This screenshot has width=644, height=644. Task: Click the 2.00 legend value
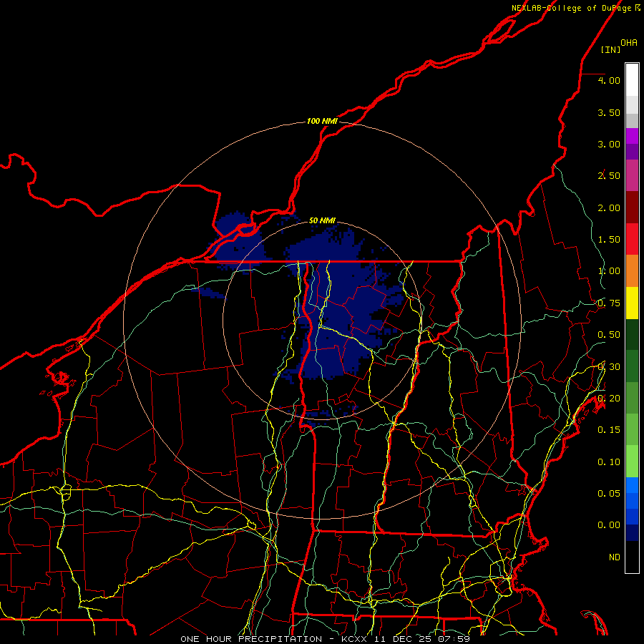[609, 208]
